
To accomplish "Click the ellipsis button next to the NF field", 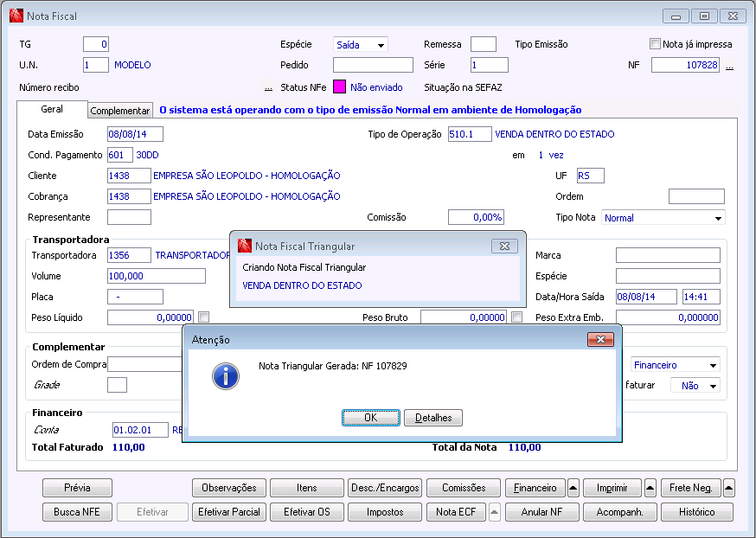I will tap(729, 65).
